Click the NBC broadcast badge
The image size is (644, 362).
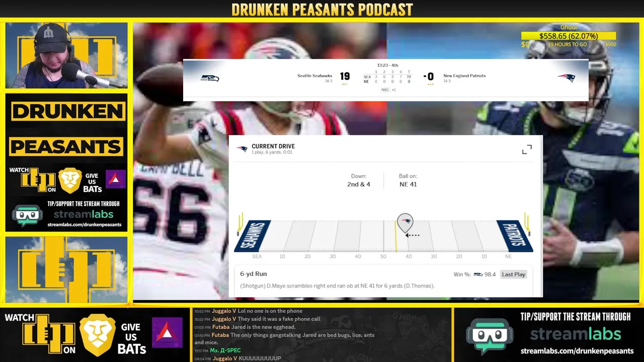385,89
